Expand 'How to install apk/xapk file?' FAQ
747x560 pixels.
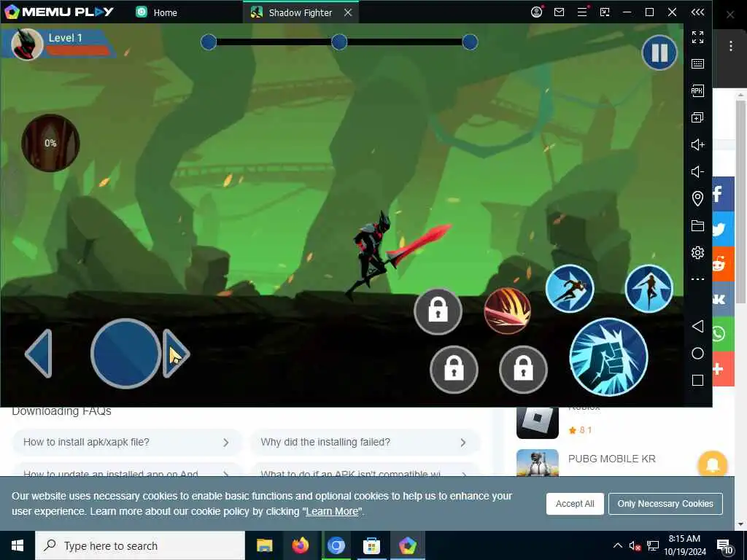pos(127,443)
